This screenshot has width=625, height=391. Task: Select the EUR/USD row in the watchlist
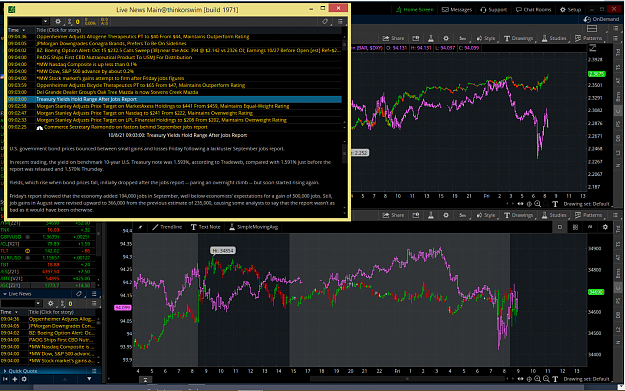(x=47, y=258)
